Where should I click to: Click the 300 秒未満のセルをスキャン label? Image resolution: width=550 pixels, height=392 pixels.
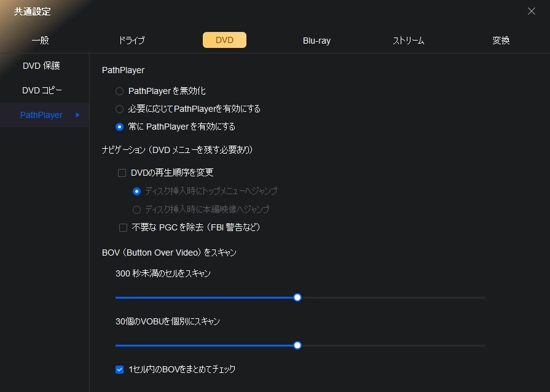tap(163, 273)
